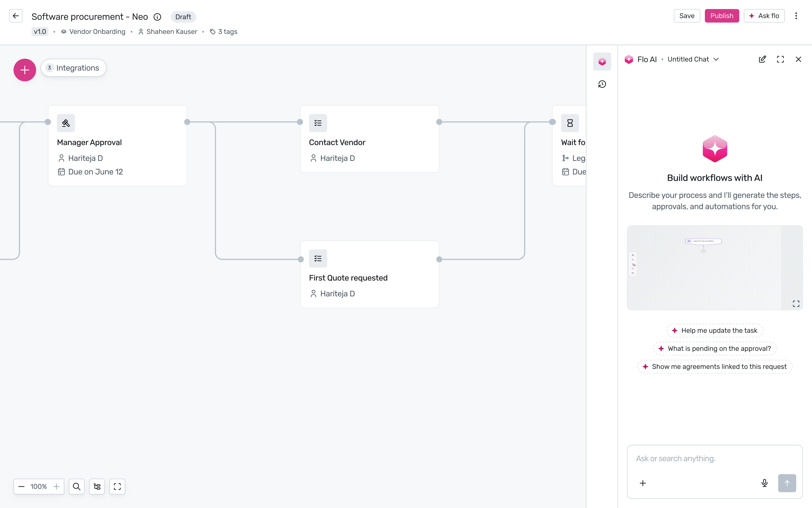Open the 3 tags label

[223, 32]
